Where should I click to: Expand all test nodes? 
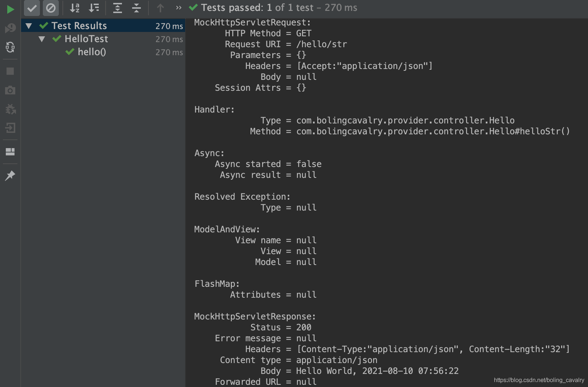click(117, 8)
